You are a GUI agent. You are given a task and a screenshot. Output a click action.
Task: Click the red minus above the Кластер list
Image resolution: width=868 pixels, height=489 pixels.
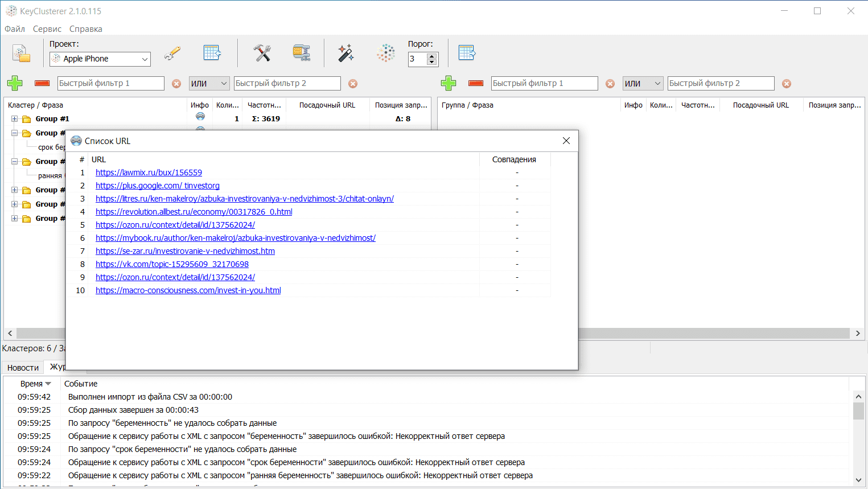pyautogui.click(x=42, y=83)
